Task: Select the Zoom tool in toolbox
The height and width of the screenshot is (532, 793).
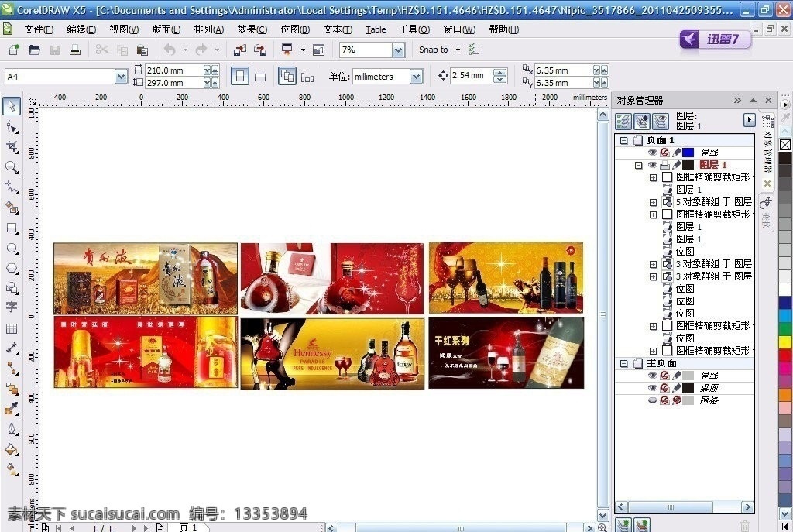Action: click(x=12, y=167)
